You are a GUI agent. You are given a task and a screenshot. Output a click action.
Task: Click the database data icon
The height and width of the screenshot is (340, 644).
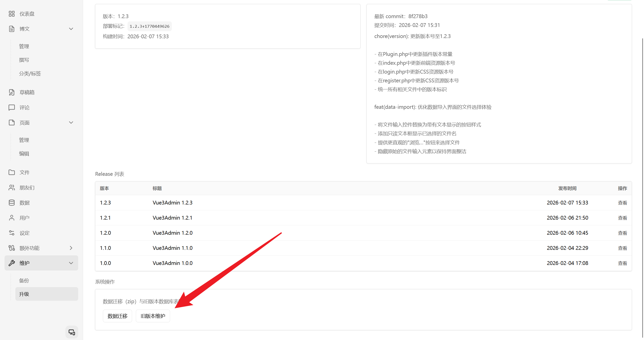tap(12, 203)
